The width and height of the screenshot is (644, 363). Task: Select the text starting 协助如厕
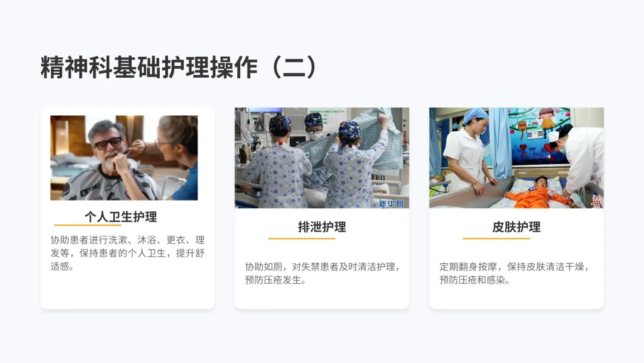pyautogui.click(x=323, y=273)
